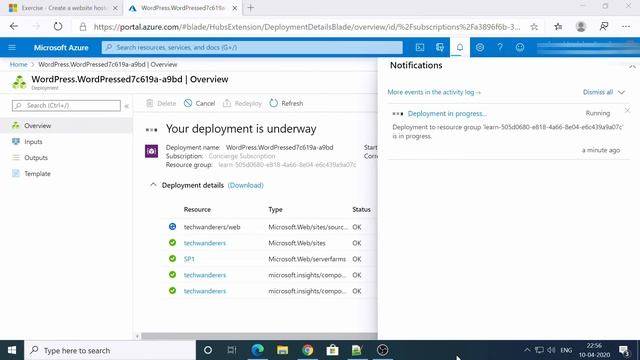Click the Microsoft Azure home logo text
The image size is (640, 360).
(61, 47)
